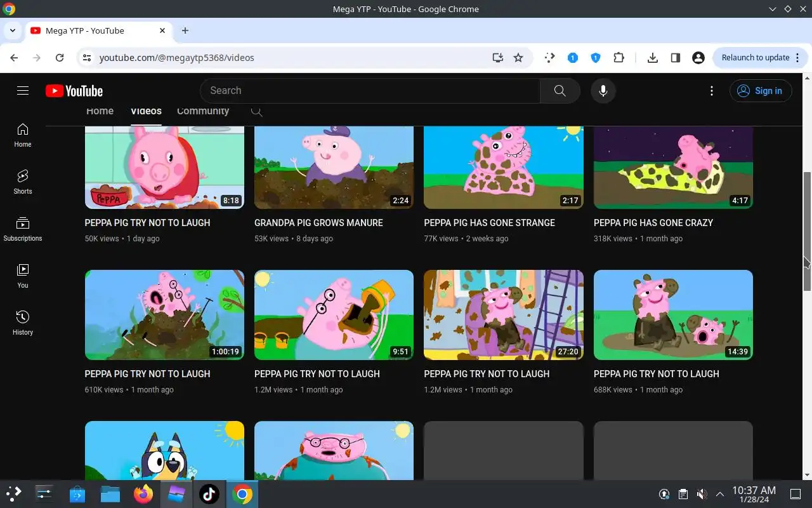This screenshot has width=812, height=508.
Task: Open the Extensions puzzle icon
Action: pos(619,58)
